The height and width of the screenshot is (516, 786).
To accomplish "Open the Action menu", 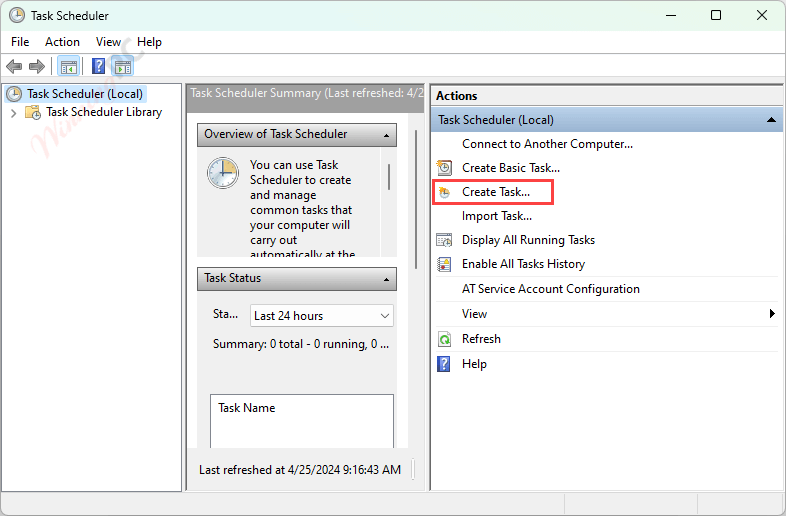I will coord(62,42).
